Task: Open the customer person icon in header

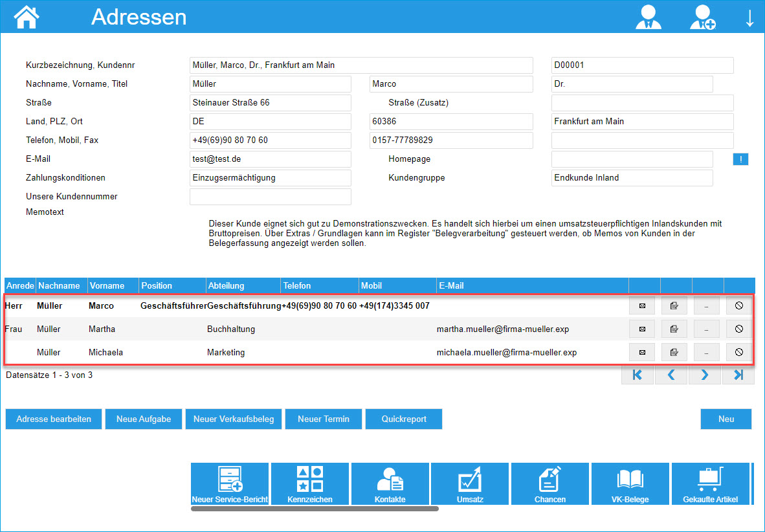Action: pyautogui.click(x=649, y=17)
